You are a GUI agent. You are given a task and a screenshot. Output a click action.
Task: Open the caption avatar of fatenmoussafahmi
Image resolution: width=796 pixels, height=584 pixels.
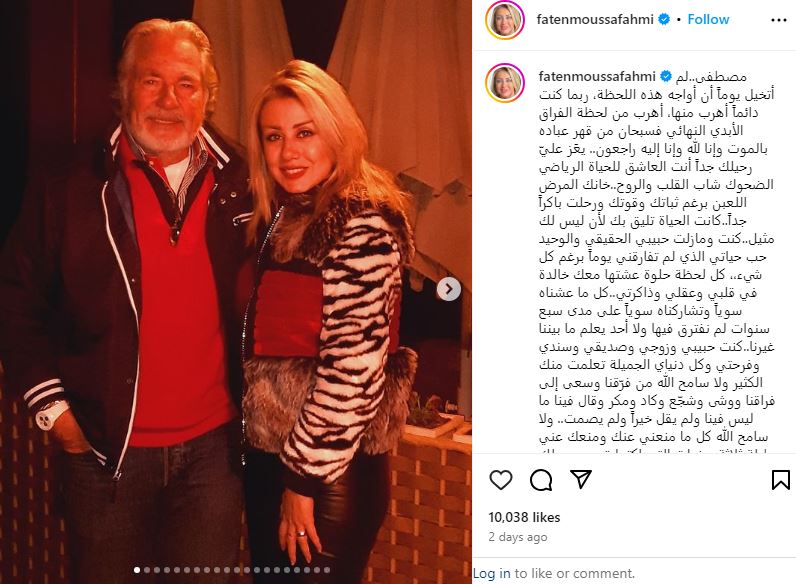point(505,83)
